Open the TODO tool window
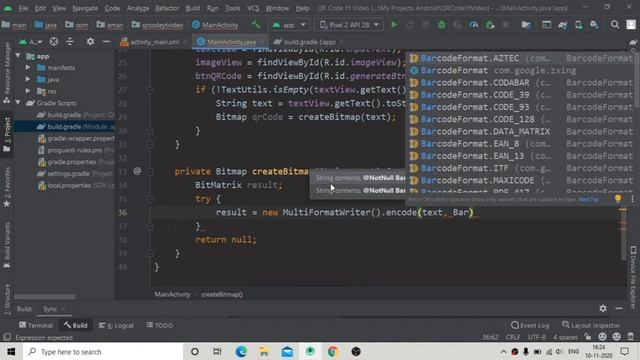This screenshot has width=640, height=360. pos(160,325)
